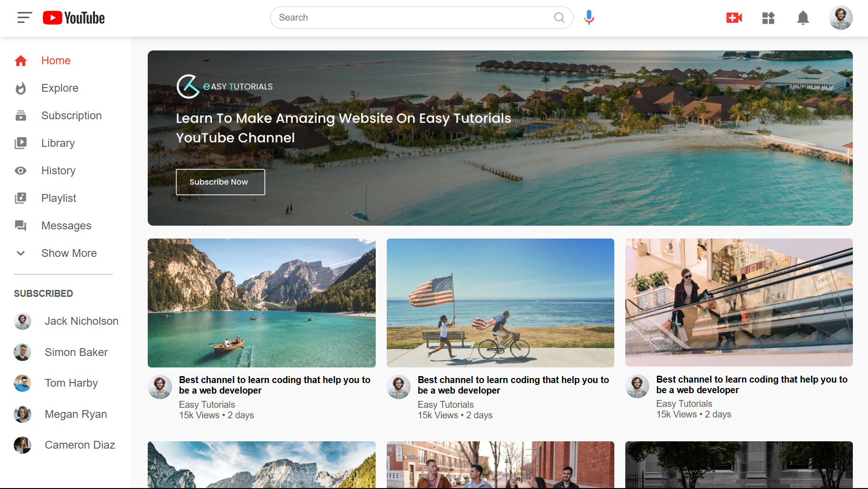The width and height of the screenshot is (868, 489).
Task: Open the mountain lake boat video thumbnail
Action: coord(262,303)
